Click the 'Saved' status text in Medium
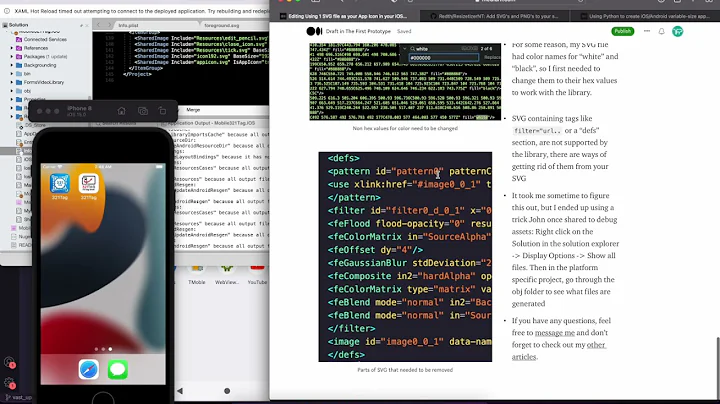The height and width of the screenshot is (404, 720). coord(404,31)
